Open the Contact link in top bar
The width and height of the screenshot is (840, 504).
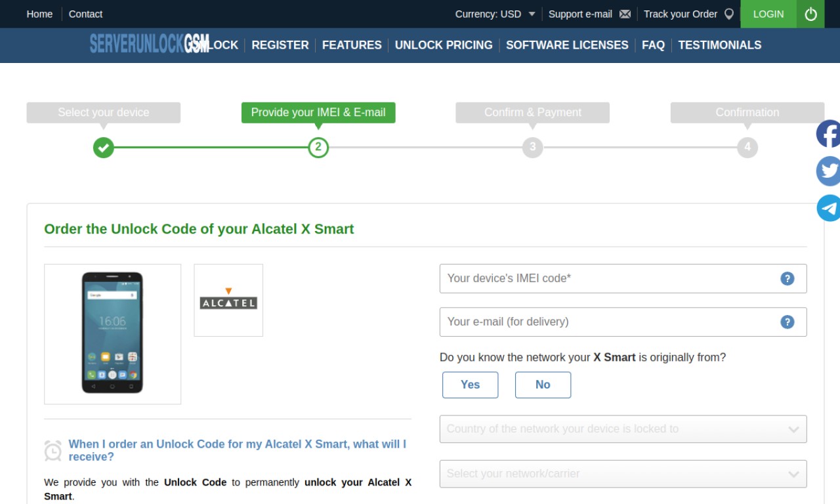(85, 14)
